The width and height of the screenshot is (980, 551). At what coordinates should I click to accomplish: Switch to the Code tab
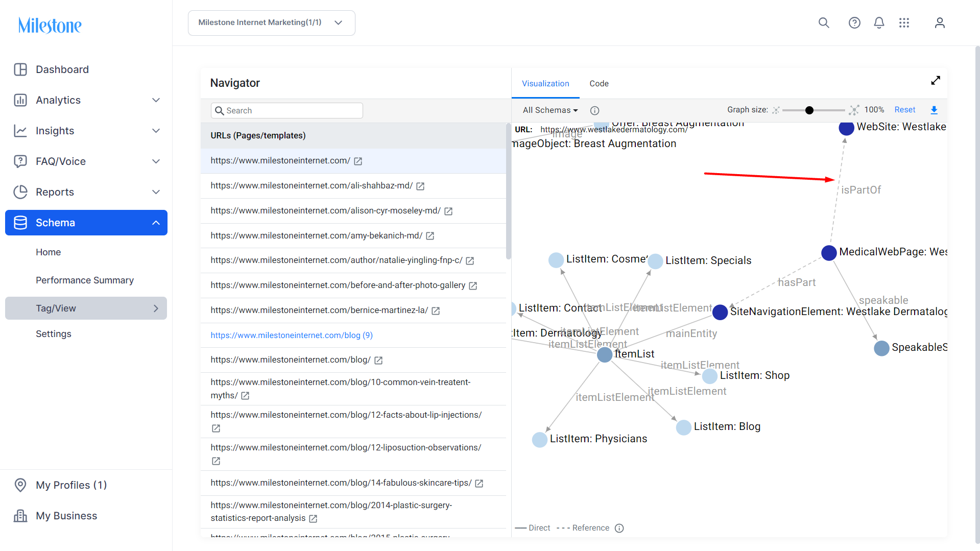tap(599, 84)
